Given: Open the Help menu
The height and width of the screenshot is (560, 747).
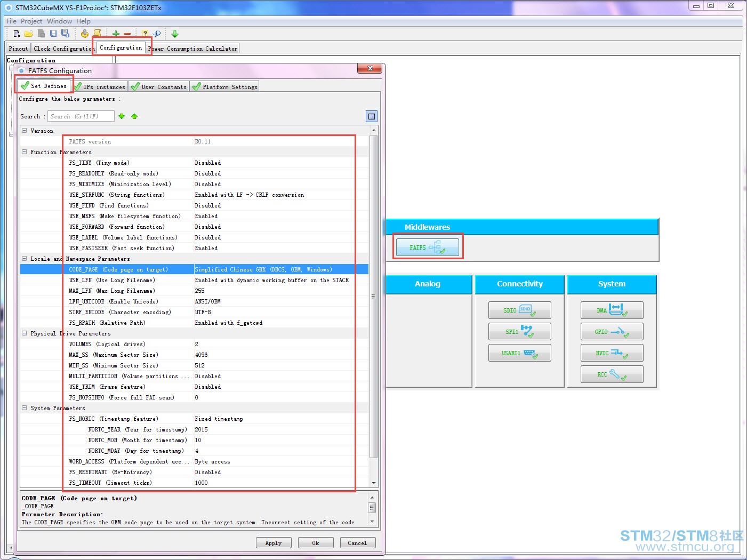Looking at the screenshot, I should point(83,21).
